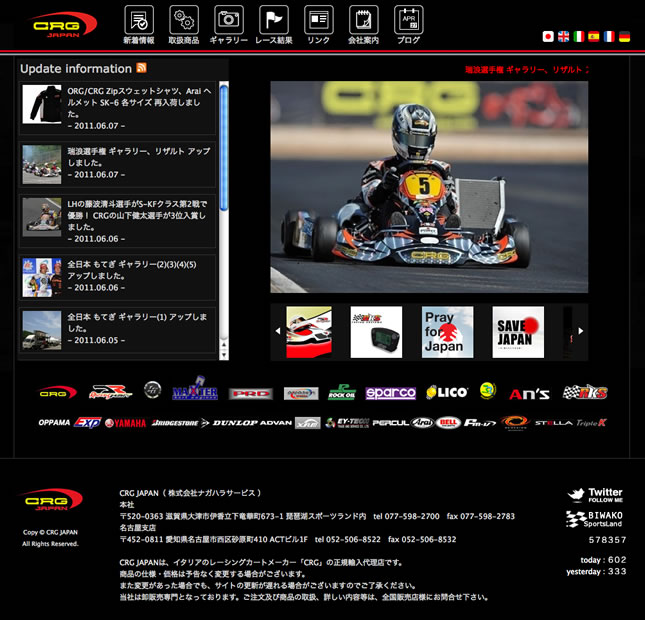The width and height of the screenshot is (645, 620).
Task: Open the CRG Zip sweatshirt news dated 2011.06.07
Action: [x=118, y=108]
